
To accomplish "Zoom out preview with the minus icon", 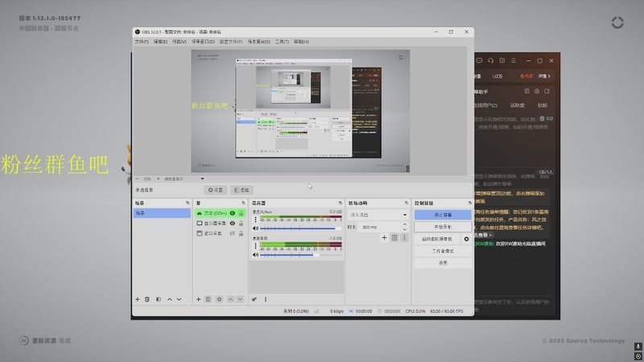I will coord(137,179).
